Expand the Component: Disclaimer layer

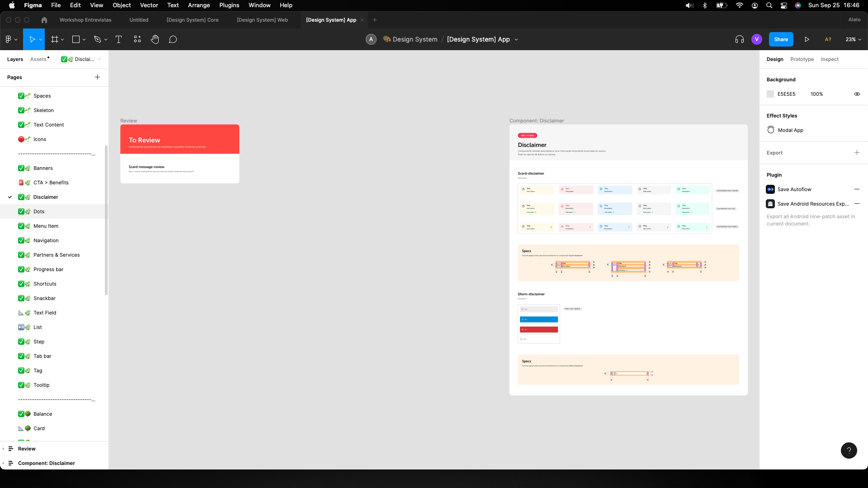point(4,463)
